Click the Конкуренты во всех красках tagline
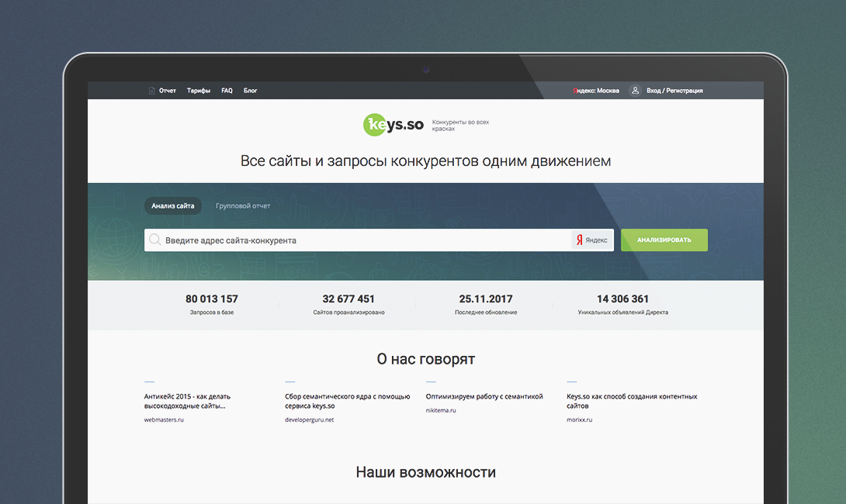846x504 pixels. [460, 125]
